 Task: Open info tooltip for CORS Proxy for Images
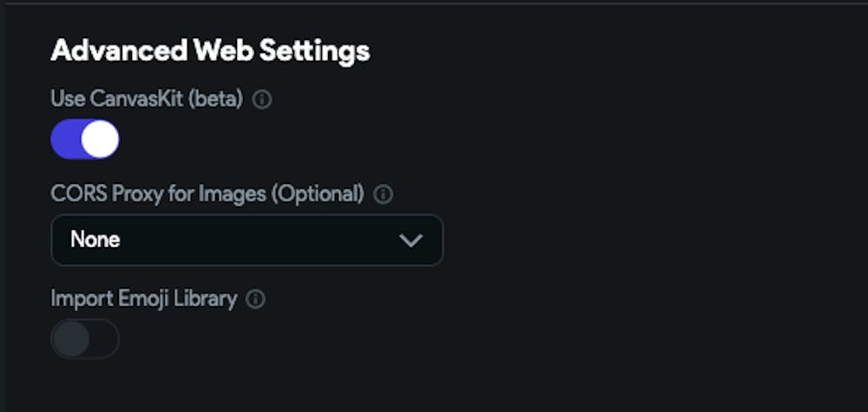[x=383, y=194]
